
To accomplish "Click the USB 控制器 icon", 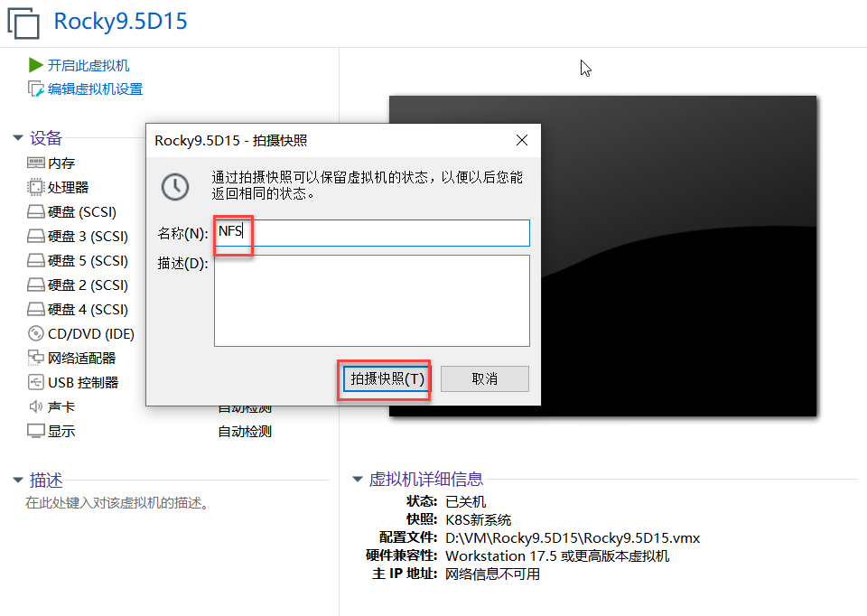I will click(36, 383).
